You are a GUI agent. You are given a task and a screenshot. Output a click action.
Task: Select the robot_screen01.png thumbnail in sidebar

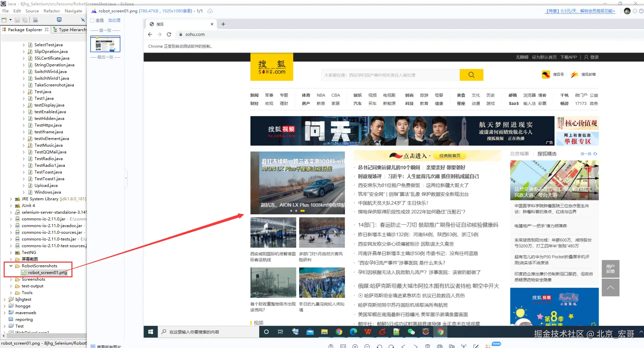pos(105,44)
